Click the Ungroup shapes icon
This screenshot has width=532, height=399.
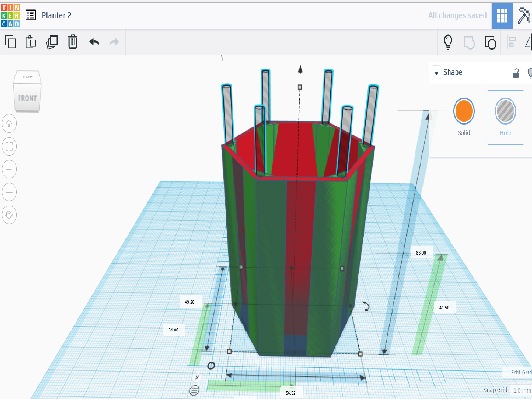click(490, 43)
